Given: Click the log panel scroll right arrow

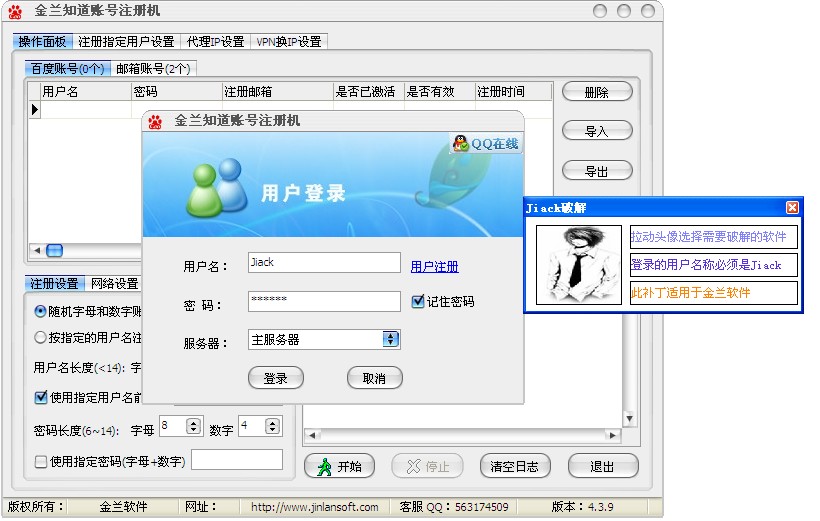Looking at the screenshot, I should point(612,435).
